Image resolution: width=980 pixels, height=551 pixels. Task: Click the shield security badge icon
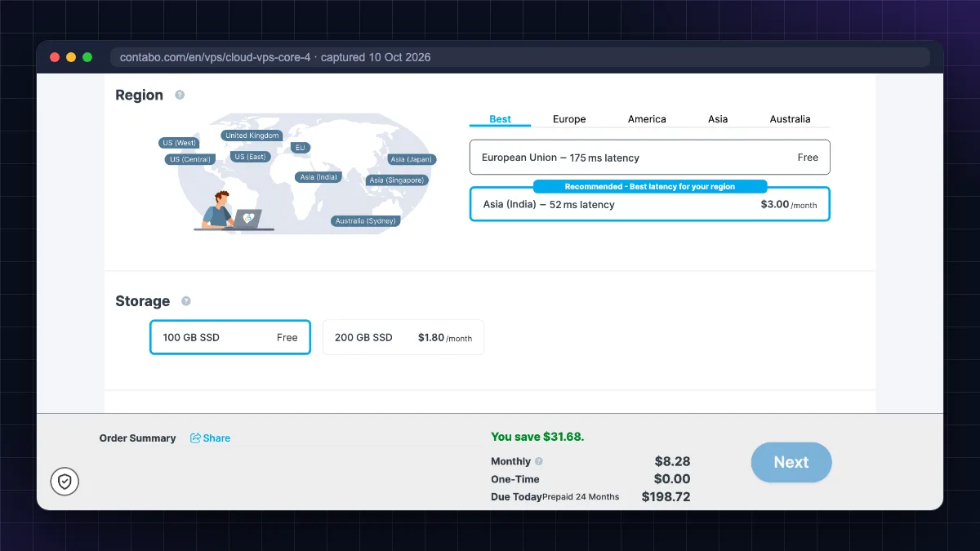tap(65, 482)
